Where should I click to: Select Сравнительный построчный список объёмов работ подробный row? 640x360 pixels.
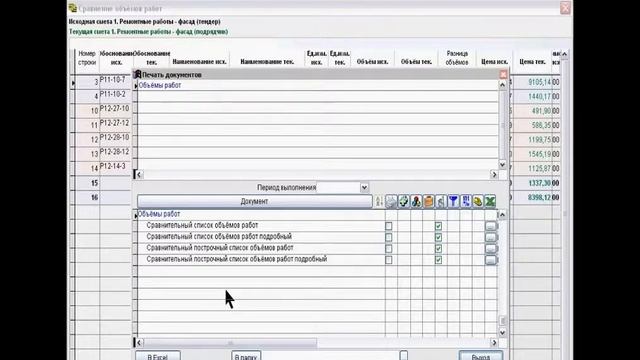coord(236,260)
